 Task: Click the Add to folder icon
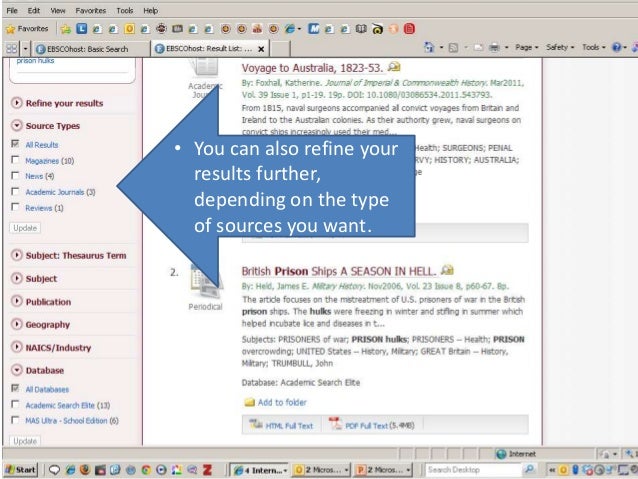click(x=249, y=402)
